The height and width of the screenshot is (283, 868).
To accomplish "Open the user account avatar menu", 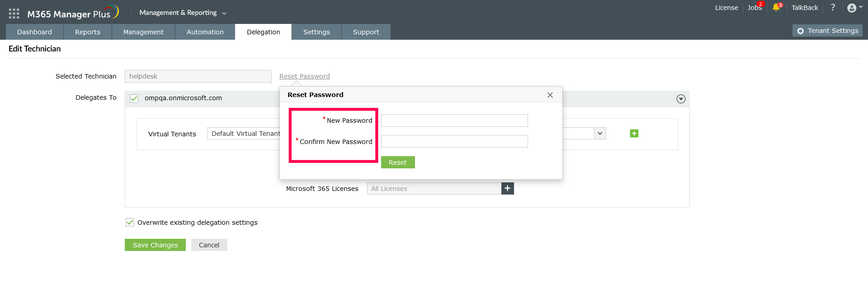I will 854,8.
